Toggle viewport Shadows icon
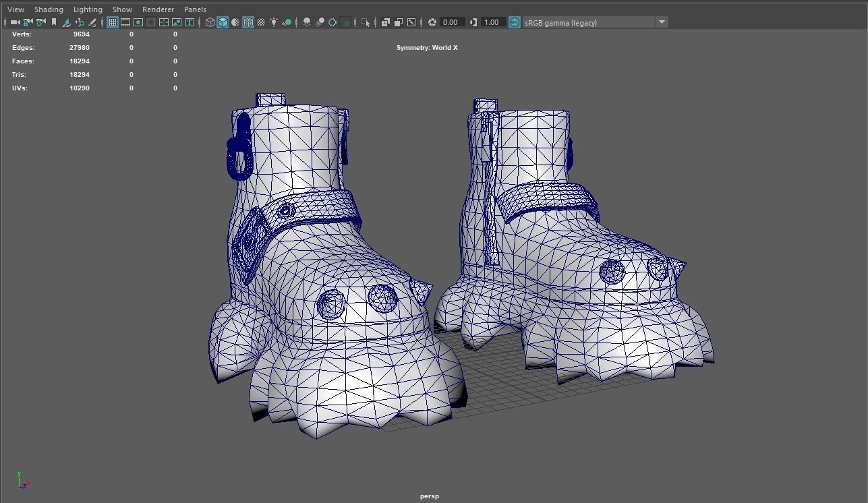The image size is (868, 503). tap(287, 22)
